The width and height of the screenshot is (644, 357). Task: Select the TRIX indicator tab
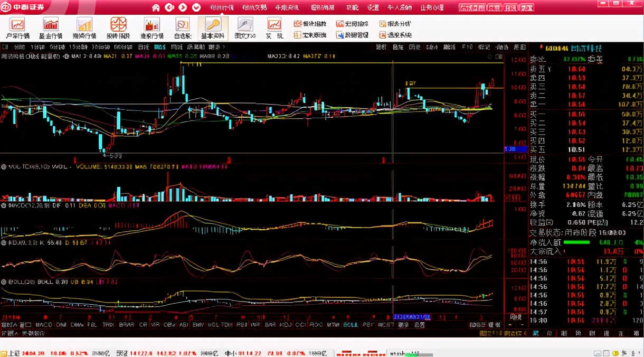point(108,325)
